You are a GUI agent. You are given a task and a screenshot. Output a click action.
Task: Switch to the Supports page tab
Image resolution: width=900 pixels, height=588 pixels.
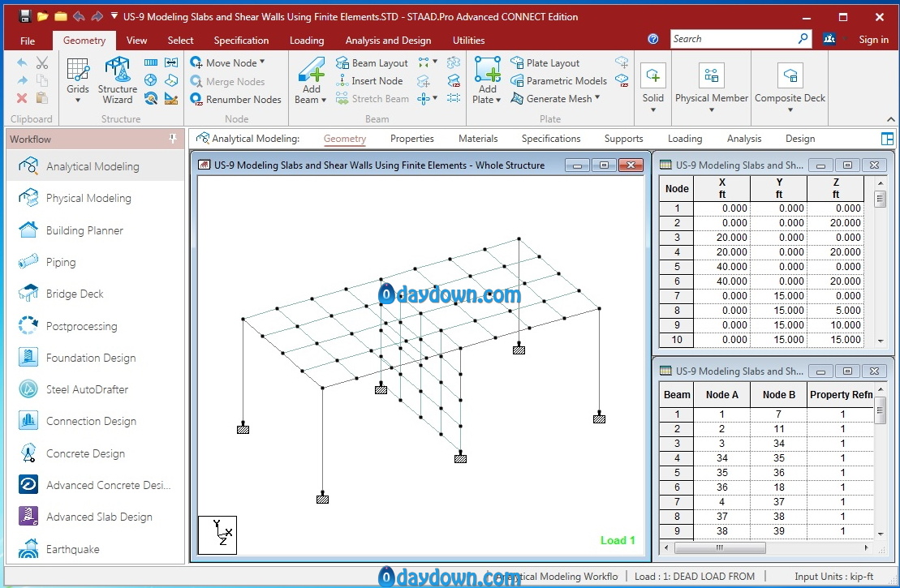click(623, 138)
